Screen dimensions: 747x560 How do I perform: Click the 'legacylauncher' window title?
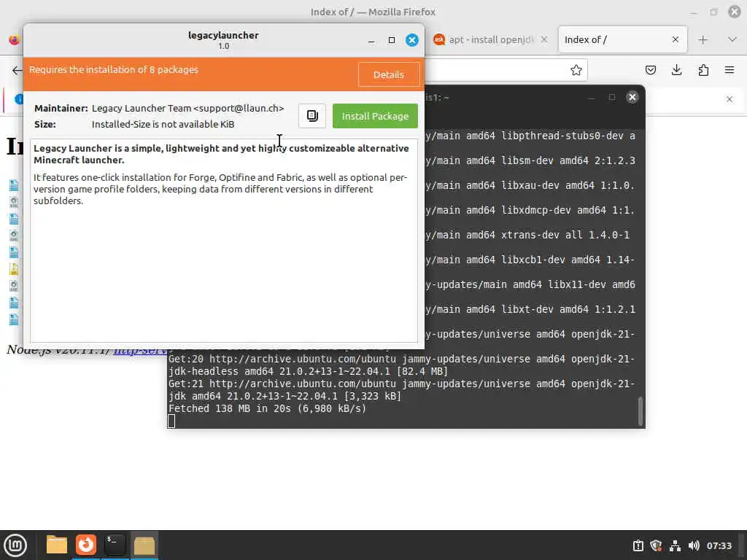coord(223,35)
